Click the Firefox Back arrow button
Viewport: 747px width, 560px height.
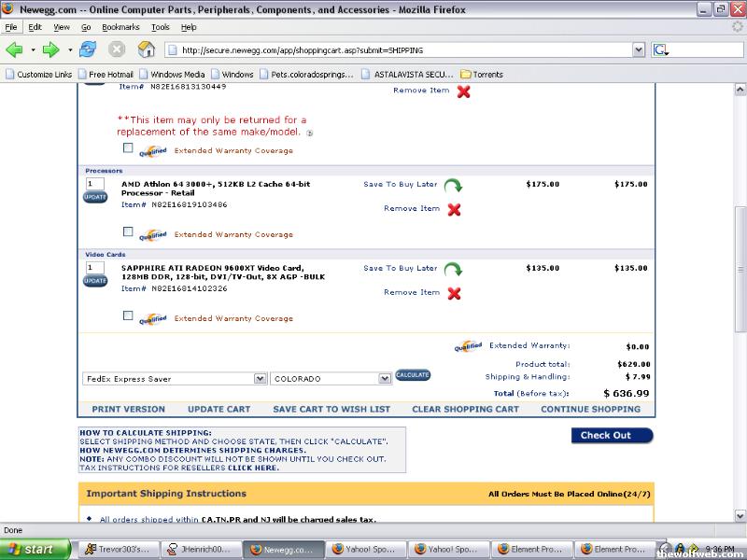tap(15, 49)
